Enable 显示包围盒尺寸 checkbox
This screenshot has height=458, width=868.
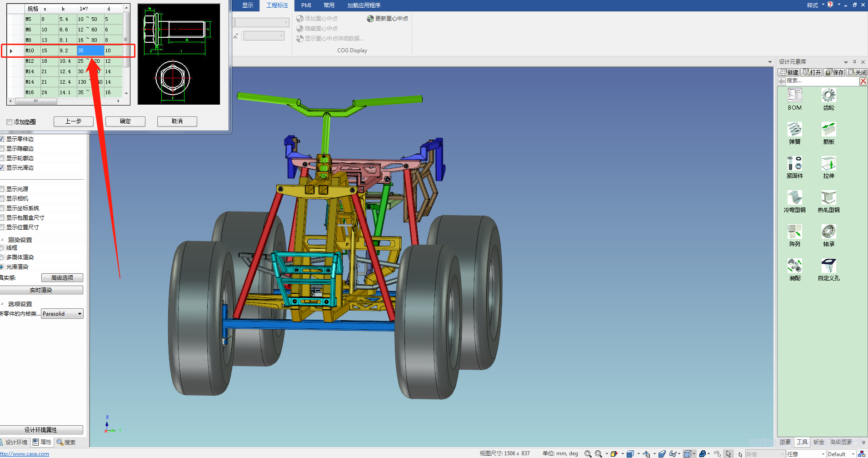[x=2, y=217]
